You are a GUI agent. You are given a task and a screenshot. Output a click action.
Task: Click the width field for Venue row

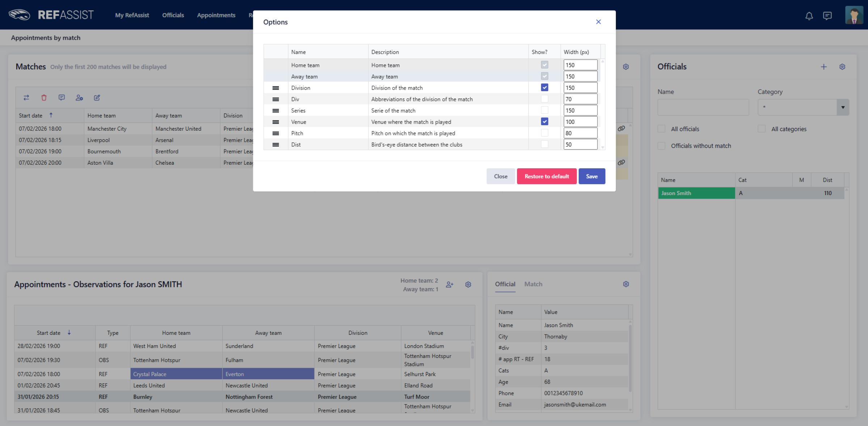580,122
